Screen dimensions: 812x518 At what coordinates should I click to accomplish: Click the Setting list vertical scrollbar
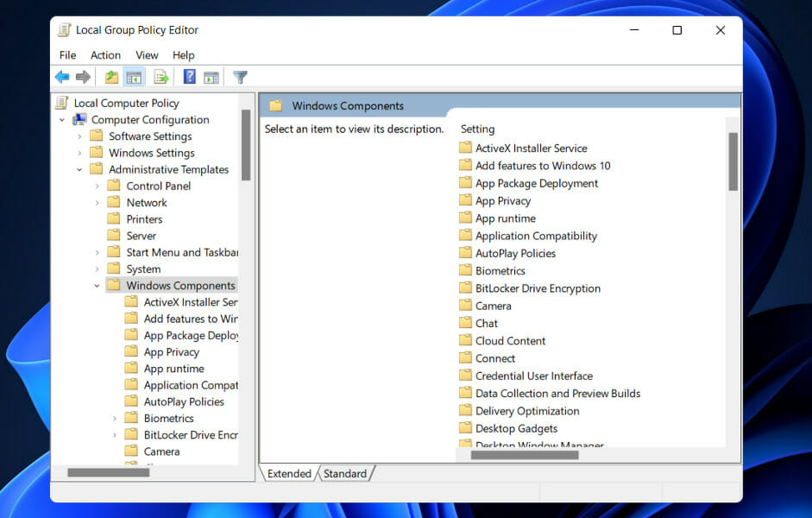(x=733, y=161)
